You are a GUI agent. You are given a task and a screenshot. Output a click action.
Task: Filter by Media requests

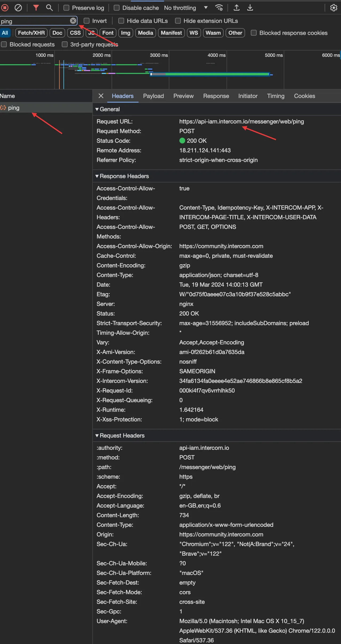click(145, 33)
